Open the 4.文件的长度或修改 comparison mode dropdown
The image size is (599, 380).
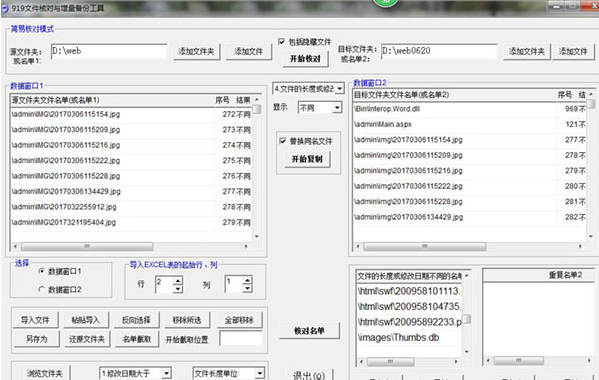[x=339, y=89]
